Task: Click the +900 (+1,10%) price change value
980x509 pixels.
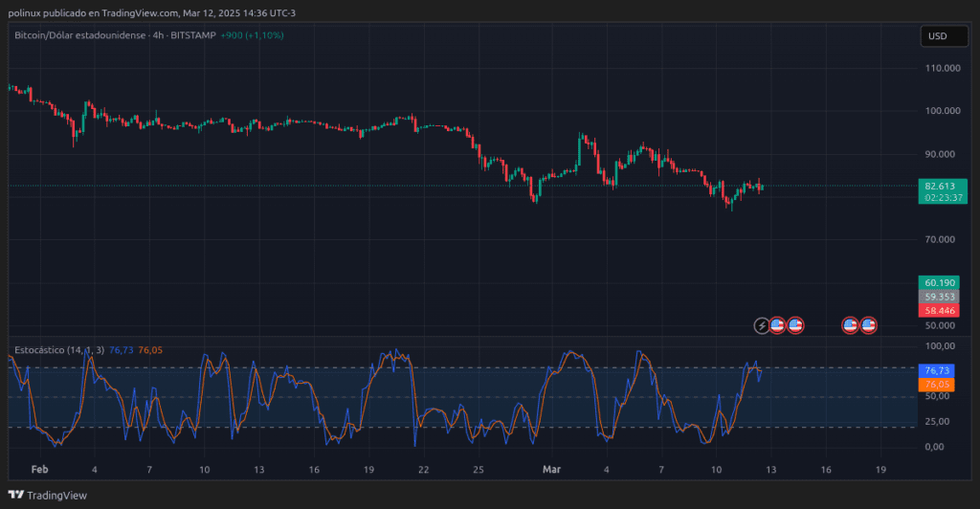Action: (252, 35)
